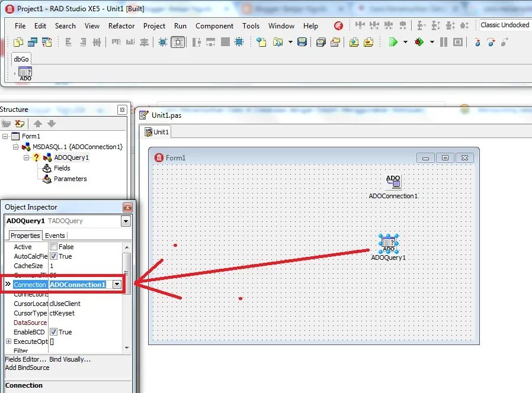The height and width of the screenshot is (393, 532).
Task: Click the View Form toolbar icon
Action: [x=33, y=42]
